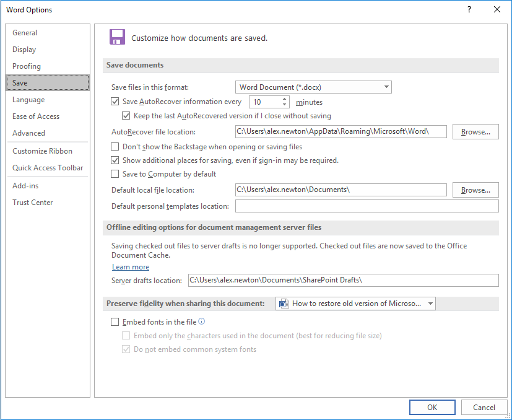This screenshot has width=512, height=420.
Task: Open Word Options help question mark
Action: (x=469, y=9)
